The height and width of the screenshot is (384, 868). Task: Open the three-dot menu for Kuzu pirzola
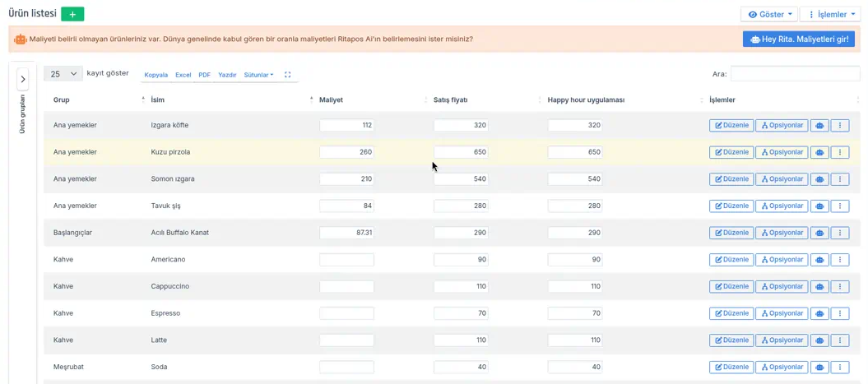pos(840,152)
